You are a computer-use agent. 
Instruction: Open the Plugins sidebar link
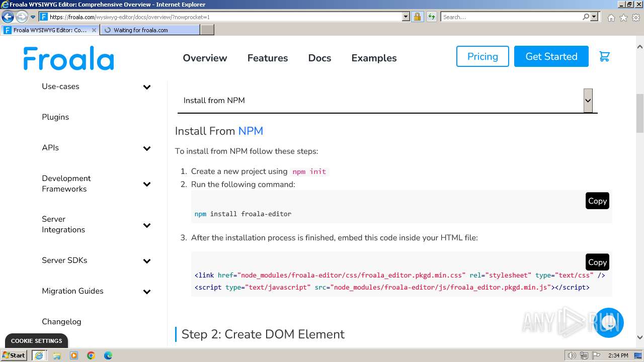click(55, 117)
